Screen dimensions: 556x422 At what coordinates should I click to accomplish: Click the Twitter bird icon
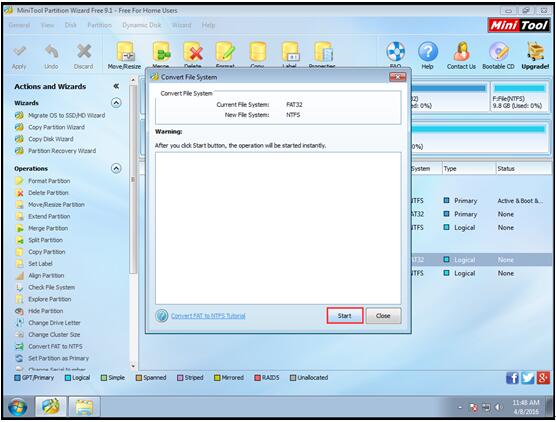528,378
